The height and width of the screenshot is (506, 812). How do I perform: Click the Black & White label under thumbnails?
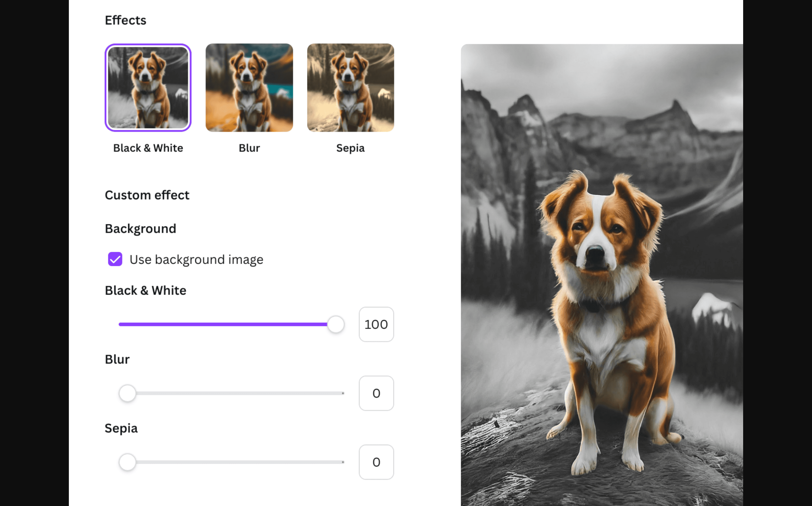coord(148,148)
